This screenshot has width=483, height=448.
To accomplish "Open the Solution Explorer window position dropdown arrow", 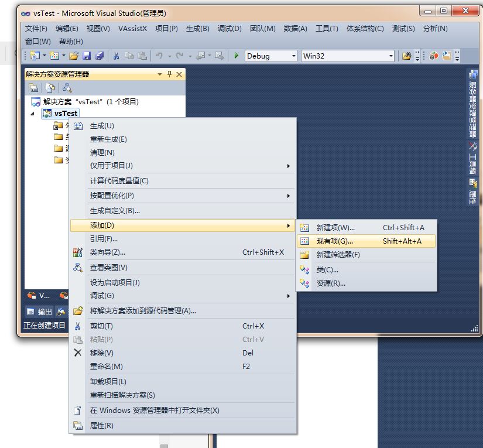I will [160, 74].
